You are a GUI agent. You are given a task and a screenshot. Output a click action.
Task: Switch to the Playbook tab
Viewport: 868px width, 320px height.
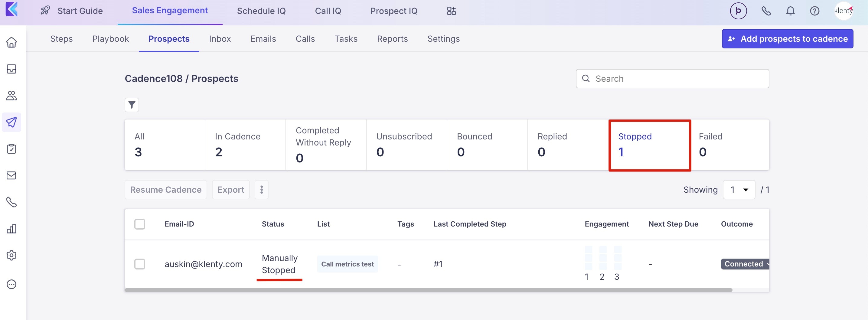(x=110, y=39)
